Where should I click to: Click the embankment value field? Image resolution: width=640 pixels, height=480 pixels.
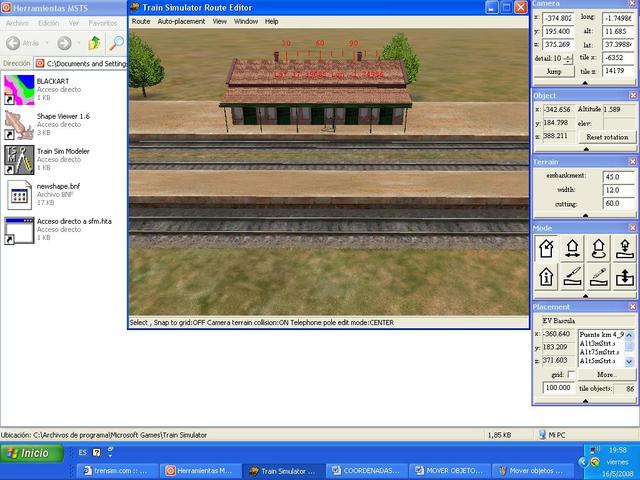(618, 176)
